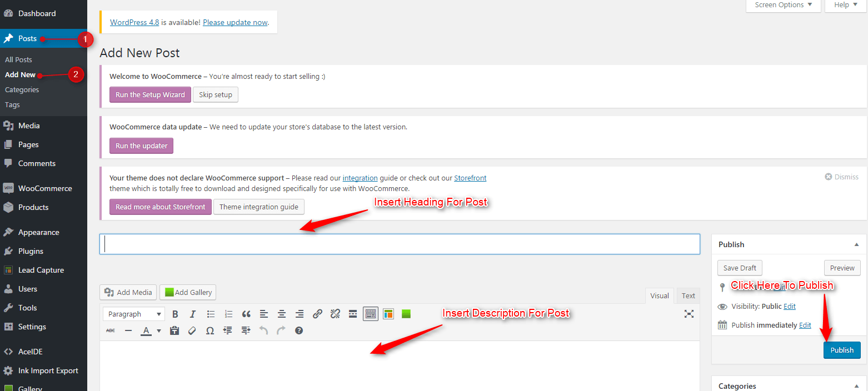Viewport: 868px width, 391px height.
Task: Align text left
Action: coord(264,314)
